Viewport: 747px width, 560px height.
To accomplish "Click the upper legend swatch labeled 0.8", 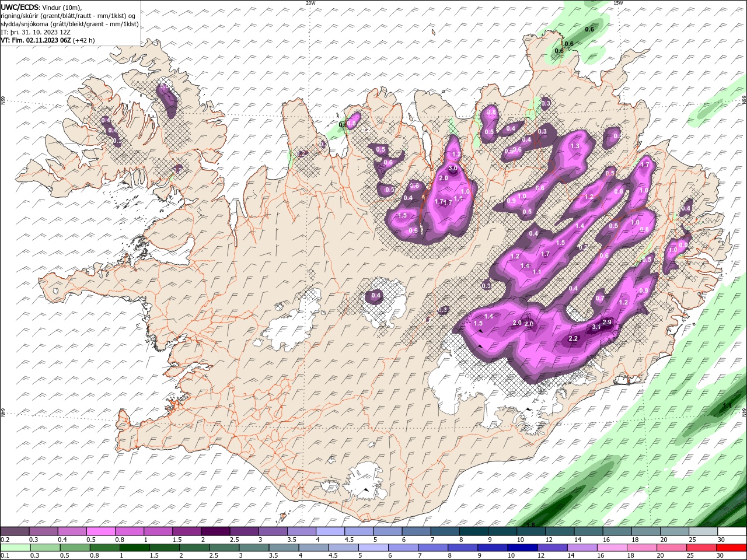I will click(129, 531).
